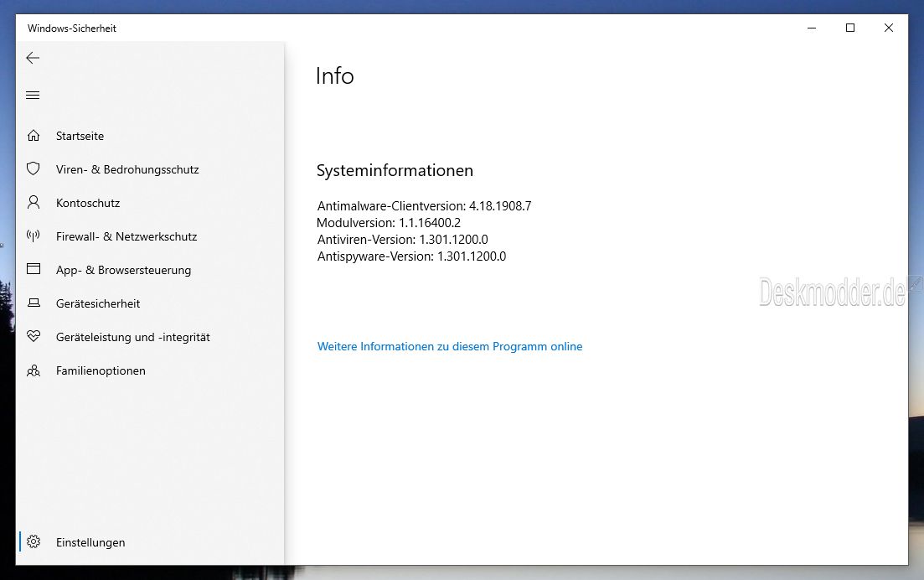Open Weitere Informationen zu diesem Programm online
Image resolution: width=924 pixels, height=580 pixels.
(x=450, y=347)
